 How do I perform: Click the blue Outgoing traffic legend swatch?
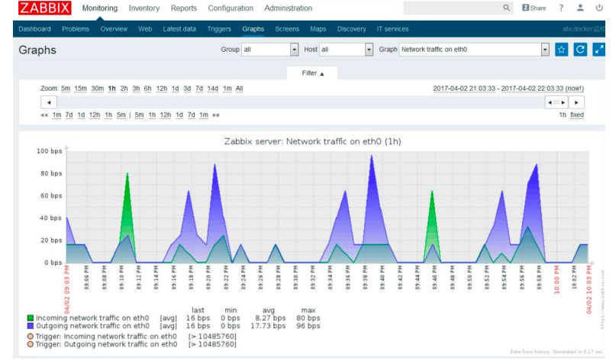[x=31, y=326]
